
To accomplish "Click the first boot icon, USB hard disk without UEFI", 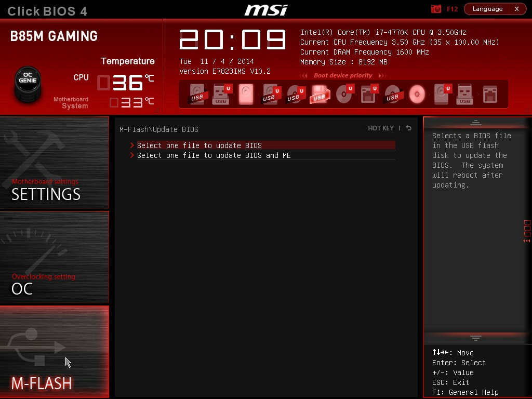I will 197,95.
